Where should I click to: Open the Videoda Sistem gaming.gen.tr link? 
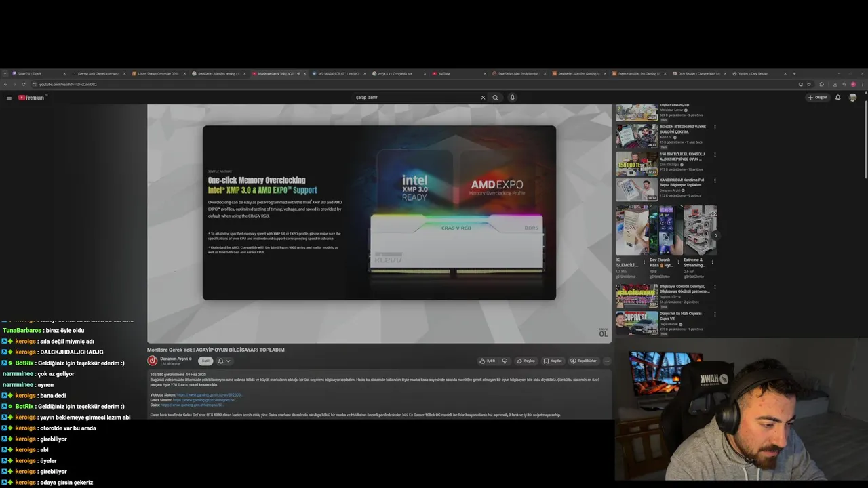click(x=210, y=394)
